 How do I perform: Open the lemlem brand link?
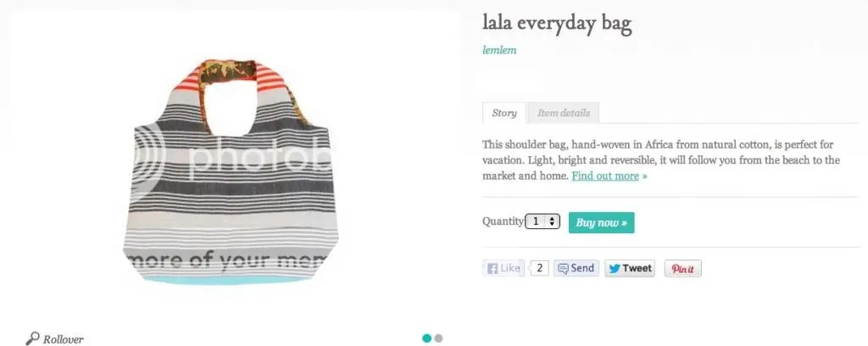click(499, 50)
